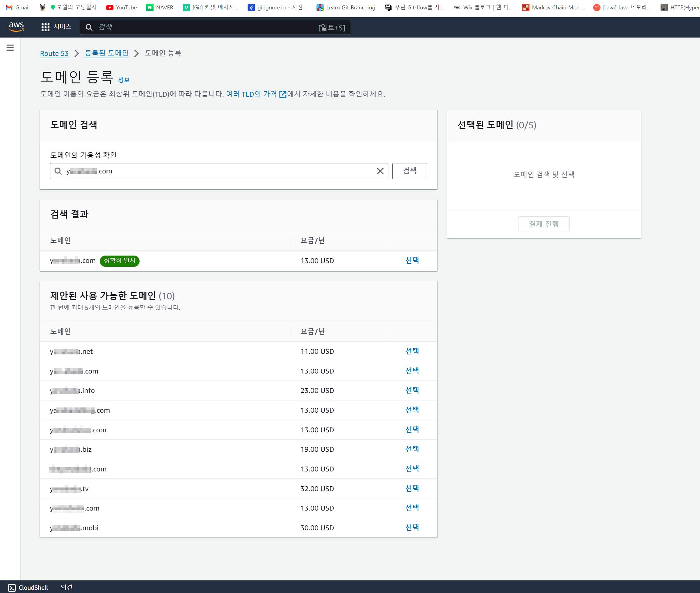Click the Route 53 breadcrumb link
Screen dimensions: 700x593
click(x=54, y=53)
